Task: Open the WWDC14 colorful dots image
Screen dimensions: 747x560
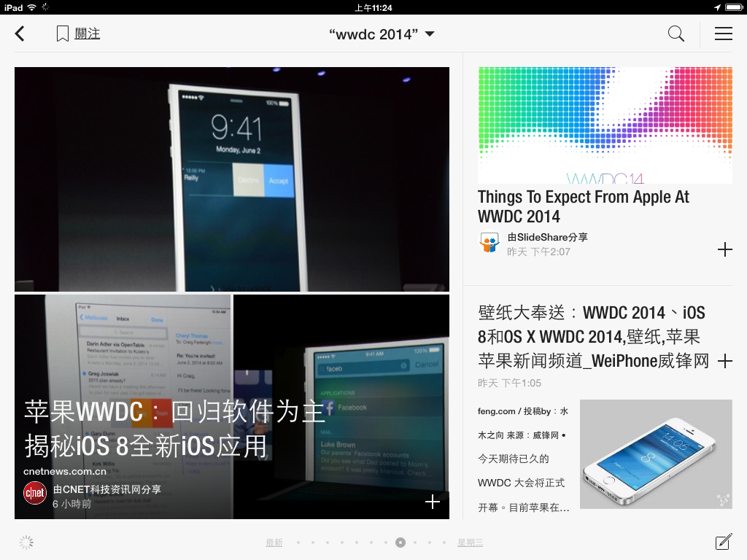Action: [605, 125]
